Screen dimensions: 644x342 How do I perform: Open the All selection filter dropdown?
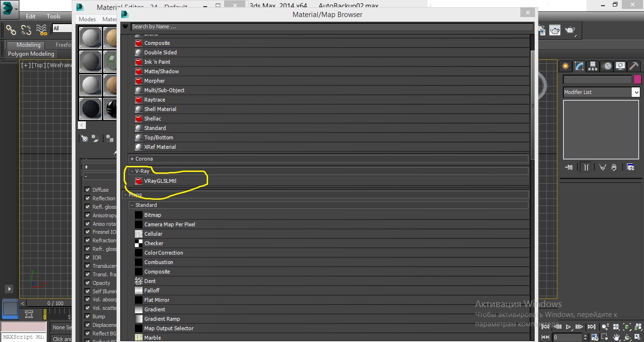tap(61, 28)
